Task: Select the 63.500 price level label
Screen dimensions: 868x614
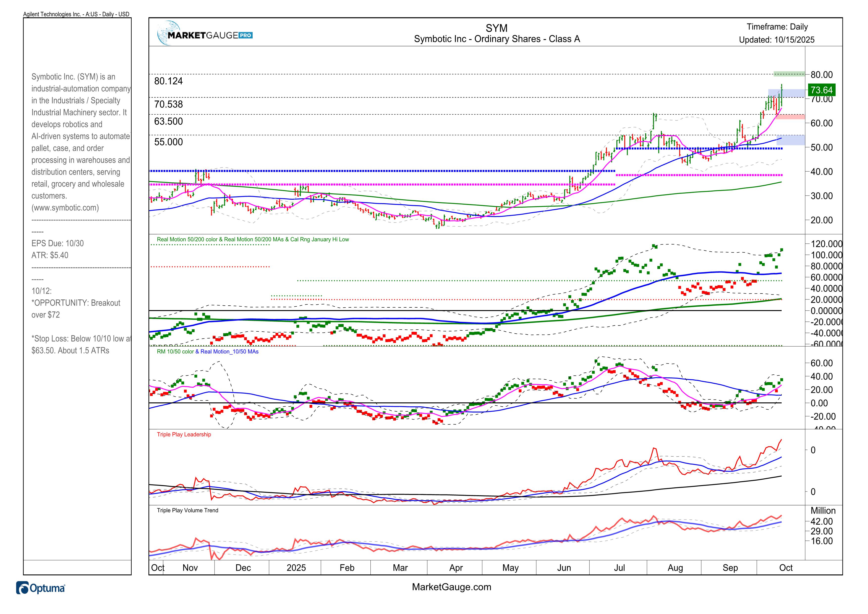Action: pos(168,121)
